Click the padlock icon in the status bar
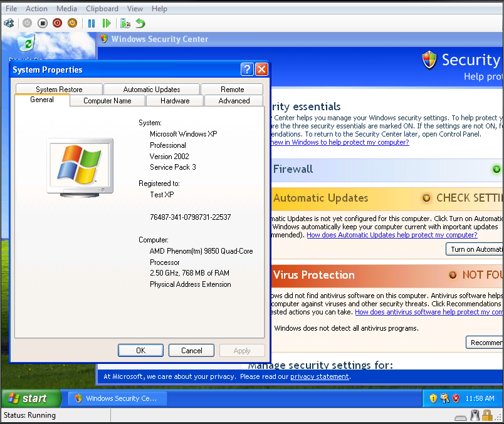Viewport: 504px width, 424px height. pyautogui.click(x=487, y=415)
